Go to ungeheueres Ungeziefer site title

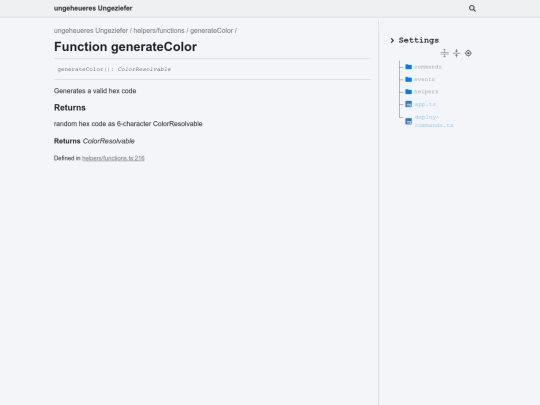click(x=93, y=8)
